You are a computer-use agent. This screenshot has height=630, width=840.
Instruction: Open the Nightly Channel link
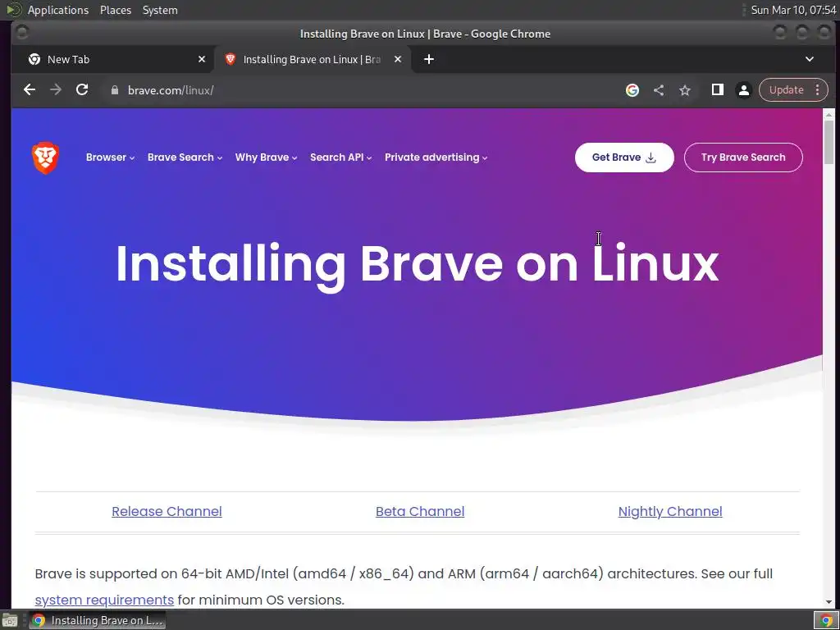coord(670,512)
